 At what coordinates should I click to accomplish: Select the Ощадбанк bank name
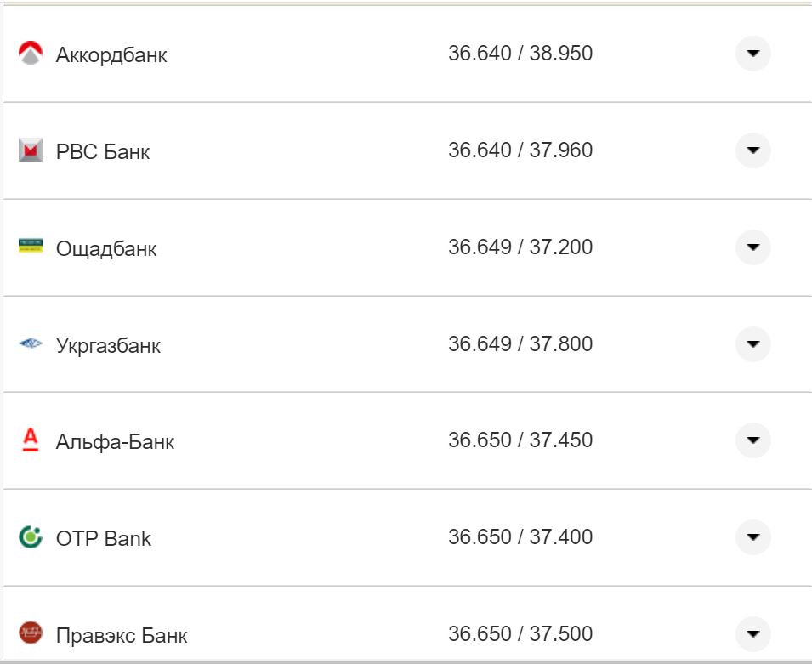(106, 249)
